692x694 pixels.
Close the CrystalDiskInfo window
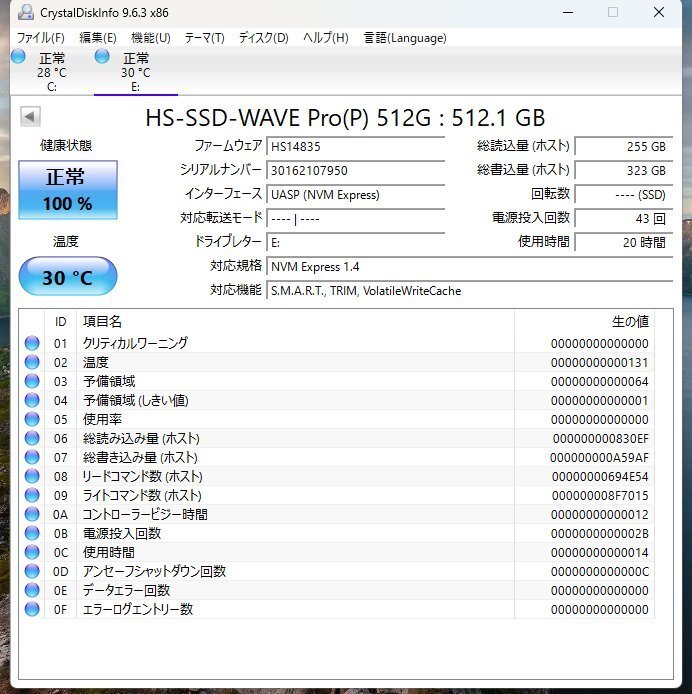click(x=659, y=12)
